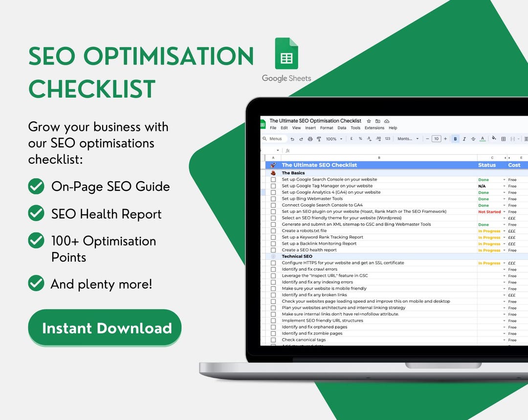Tick the checkbox for Create a robots.txt file
528x420 pixels.
click(x=272, y=231)
